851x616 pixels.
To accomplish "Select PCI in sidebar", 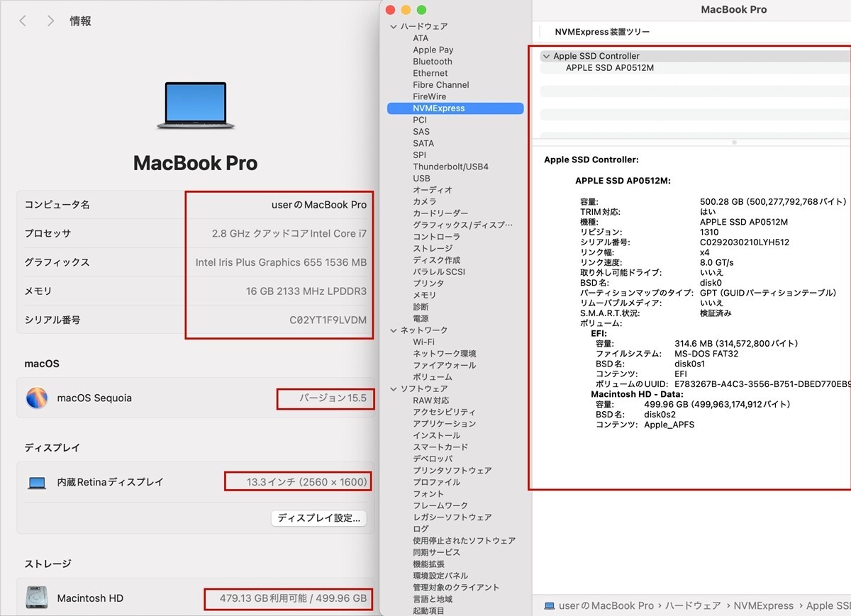I will coord(420,120).
